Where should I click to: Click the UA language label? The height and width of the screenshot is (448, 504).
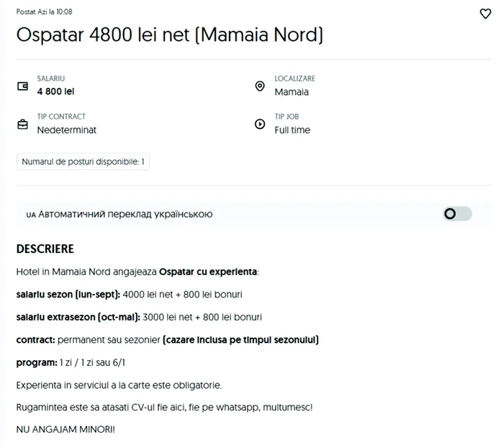tap(31, 215)
